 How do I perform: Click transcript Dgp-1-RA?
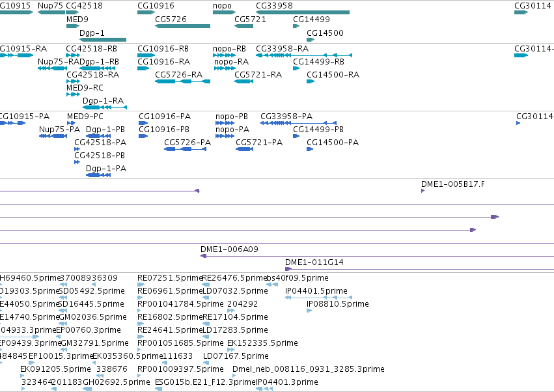[x=103, y=101]
